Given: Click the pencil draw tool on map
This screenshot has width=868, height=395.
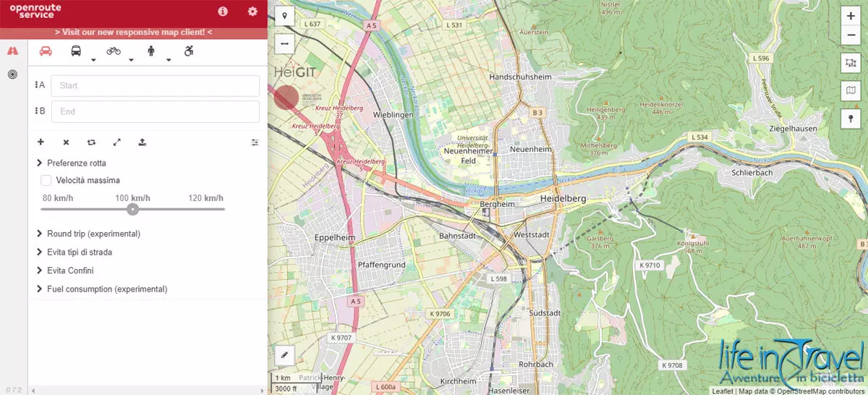Looking at the screenshot, I should 285,354.
